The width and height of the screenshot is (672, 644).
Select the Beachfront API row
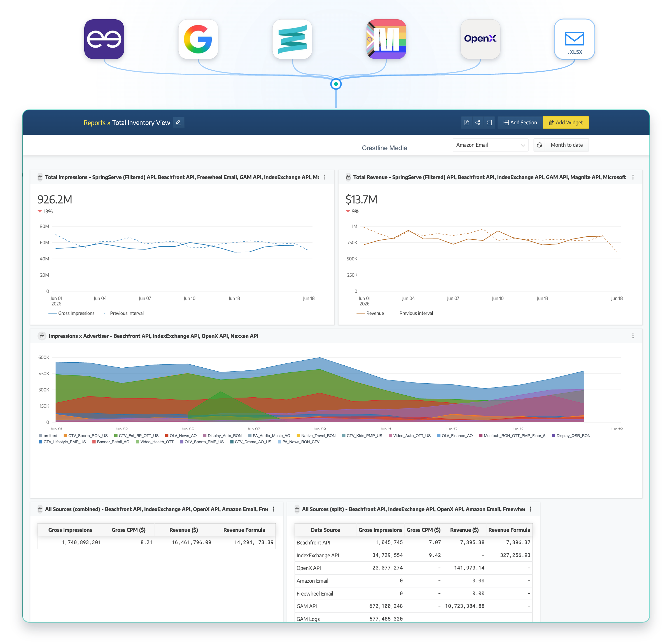click(x=414, y=542)
